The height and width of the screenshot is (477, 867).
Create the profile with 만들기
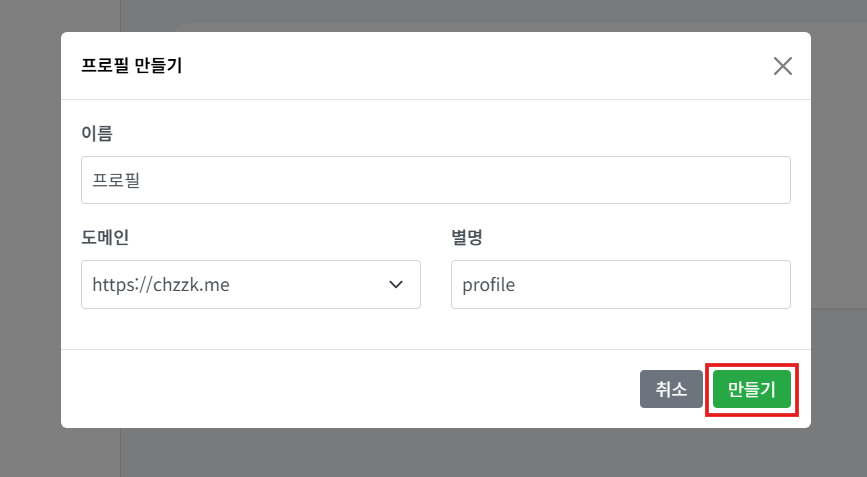click(752, 390)
